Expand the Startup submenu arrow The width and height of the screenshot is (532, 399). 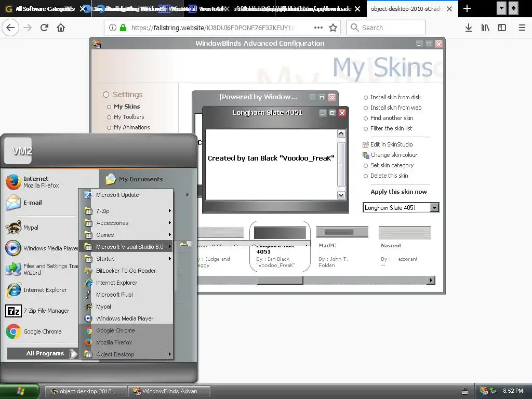click(x=170, y=259)
